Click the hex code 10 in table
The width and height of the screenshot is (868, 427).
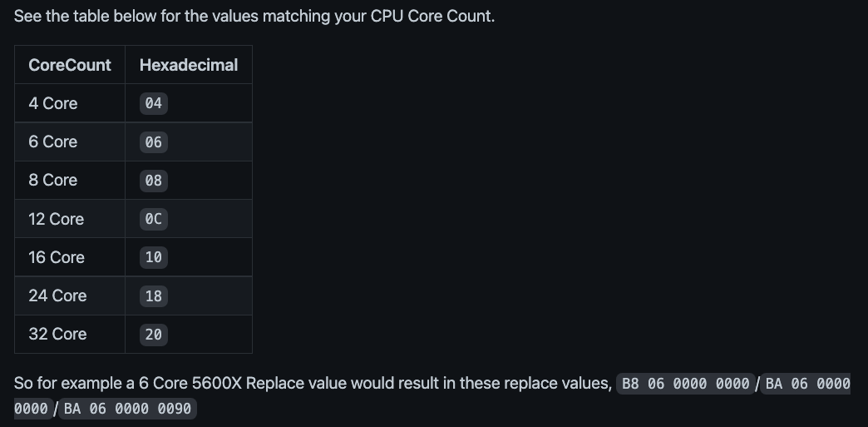(154, 257)
